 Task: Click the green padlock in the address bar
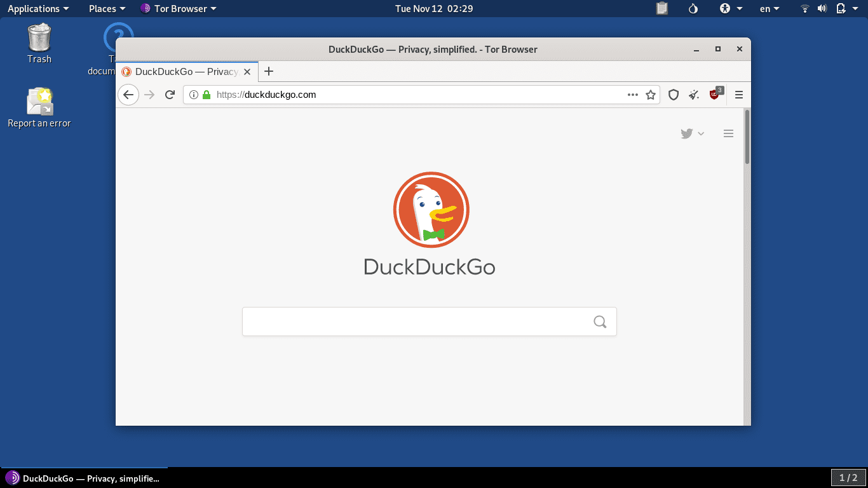pos(206,95)
